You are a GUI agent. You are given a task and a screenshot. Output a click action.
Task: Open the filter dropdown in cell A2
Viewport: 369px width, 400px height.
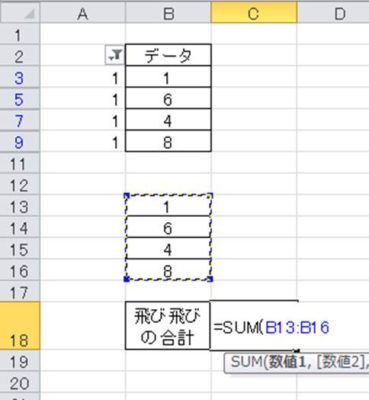(114, 55)
